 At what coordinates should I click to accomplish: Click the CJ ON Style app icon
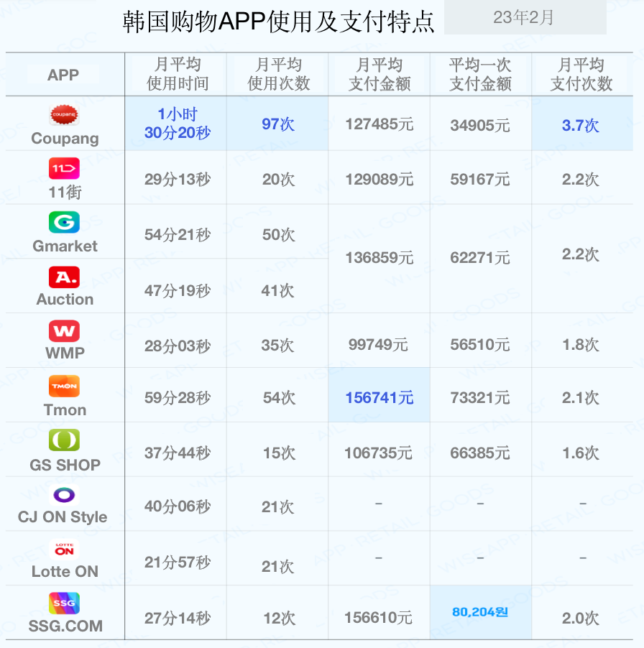coord(64,494)
